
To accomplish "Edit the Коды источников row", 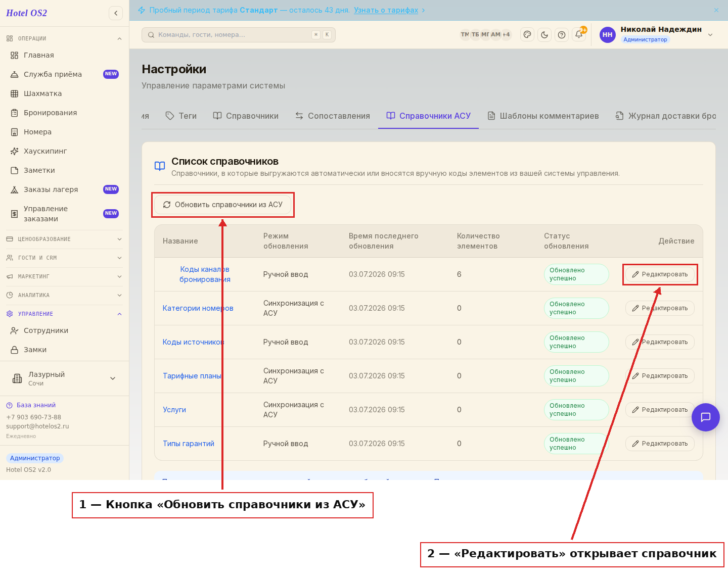I will (660, 342).
